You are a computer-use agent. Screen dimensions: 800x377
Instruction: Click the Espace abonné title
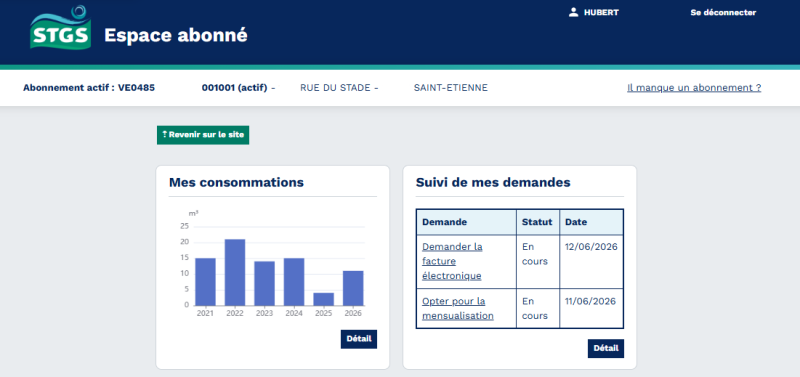(x=176, y=35)
